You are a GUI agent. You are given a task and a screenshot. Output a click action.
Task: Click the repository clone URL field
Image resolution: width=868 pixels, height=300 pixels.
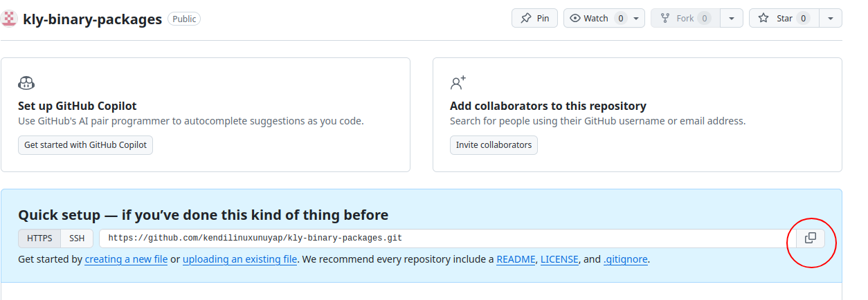point(443,238)
